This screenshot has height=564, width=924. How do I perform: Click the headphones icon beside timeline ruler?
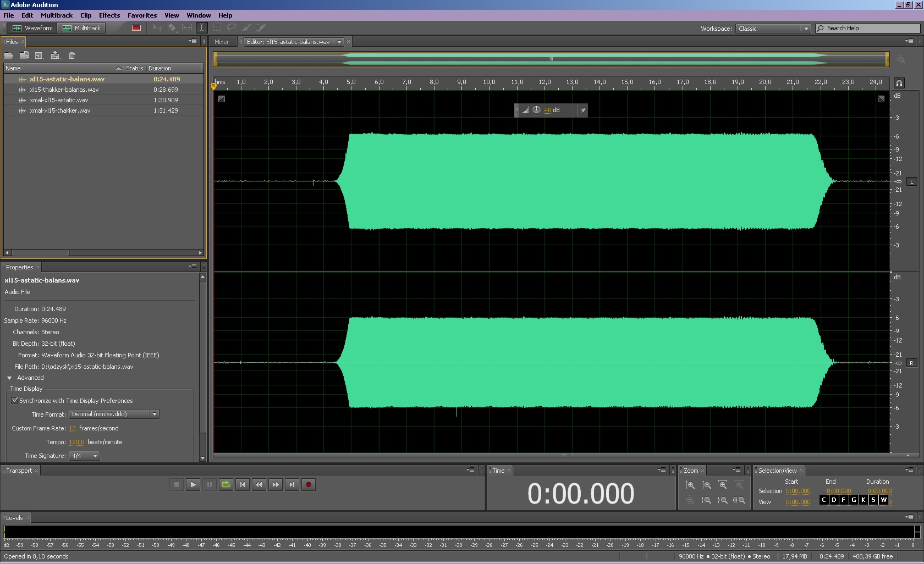[x=899, y=83]
